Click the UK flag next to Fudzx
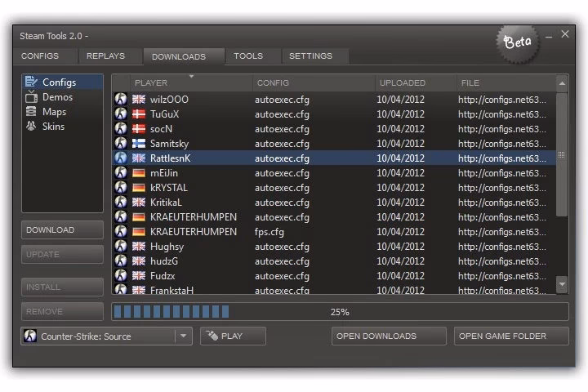Viewport: 588px width, 392px height. pos(139,276)
